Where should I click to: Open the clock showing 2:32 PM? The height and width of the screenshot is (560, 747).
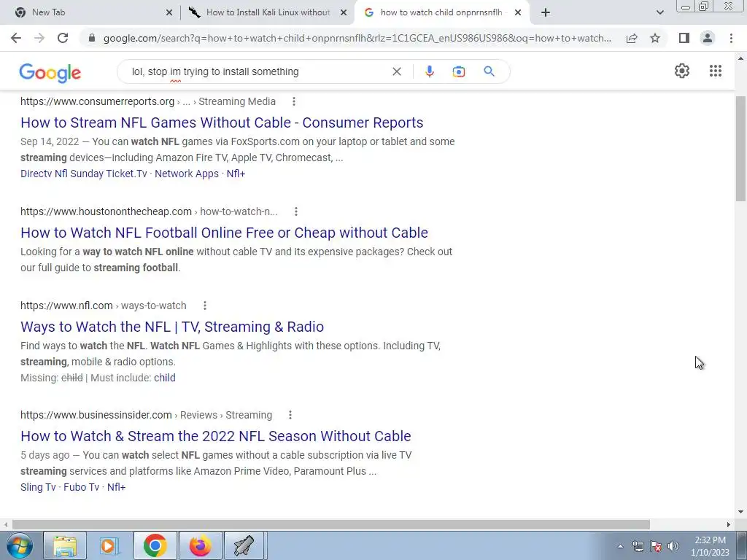pos(710,546)
